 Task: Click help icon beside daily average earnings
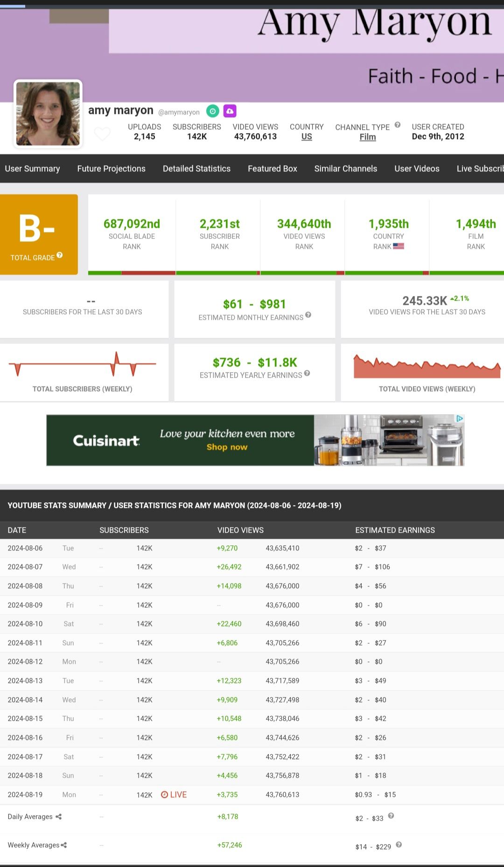coord(391,816)
